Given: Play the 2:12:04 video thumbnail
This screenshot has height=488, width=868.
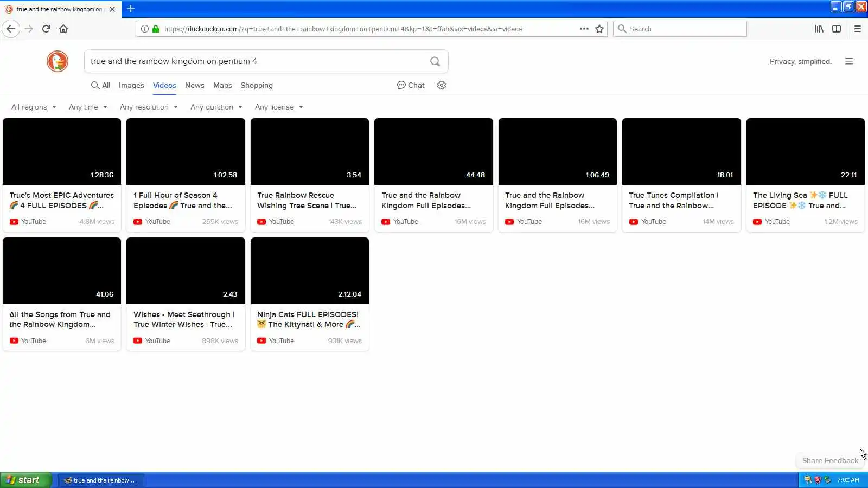Looking at the screenshot, I should [310, 271].
